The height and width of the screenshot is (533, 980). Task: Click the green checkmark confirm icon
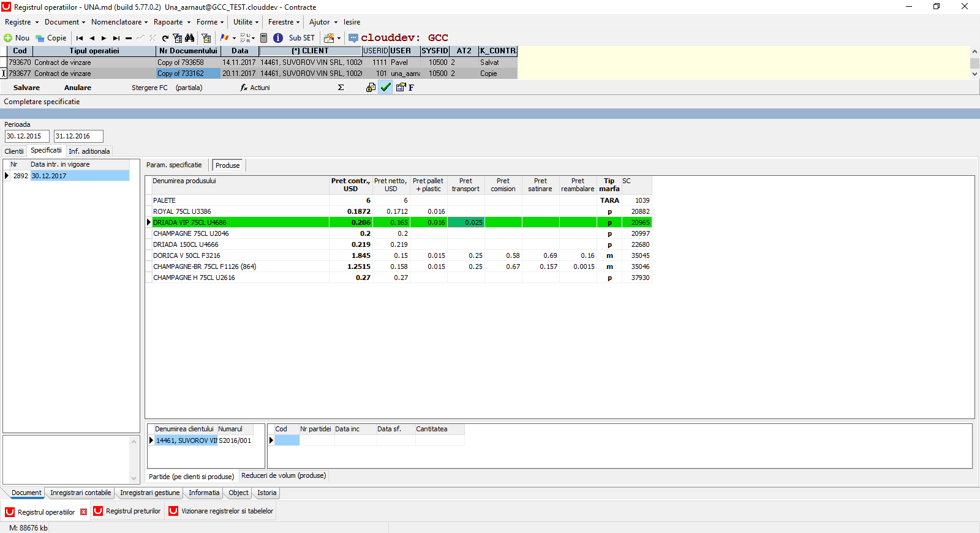click(385, 87)
